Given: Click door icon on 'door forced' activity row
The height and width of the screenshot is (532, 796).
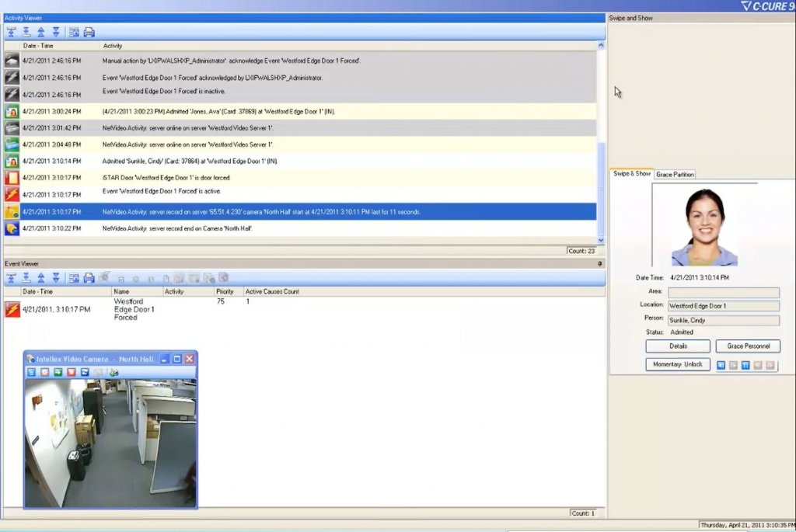Looking at the screenshot, I should pos(12,178).
